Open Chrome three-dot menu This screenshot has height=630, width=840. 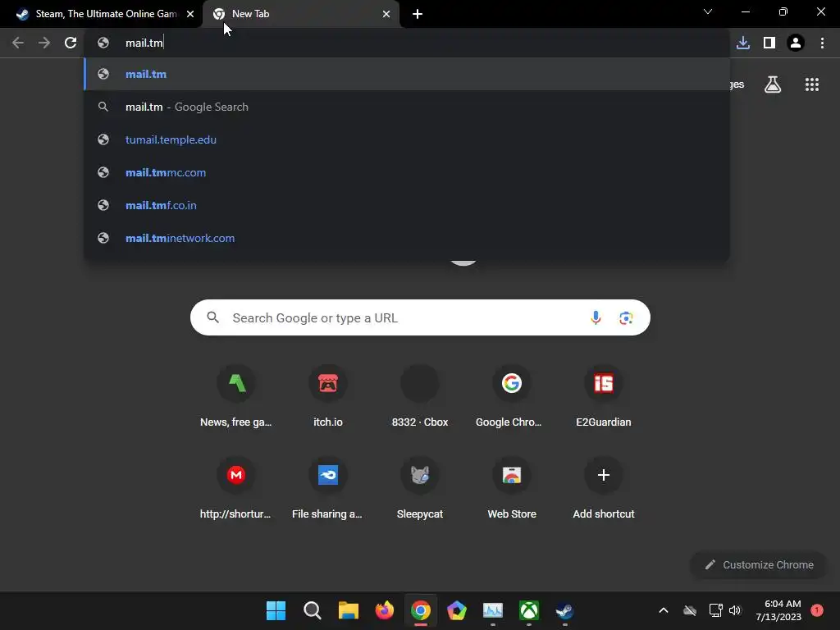(822, 43)
